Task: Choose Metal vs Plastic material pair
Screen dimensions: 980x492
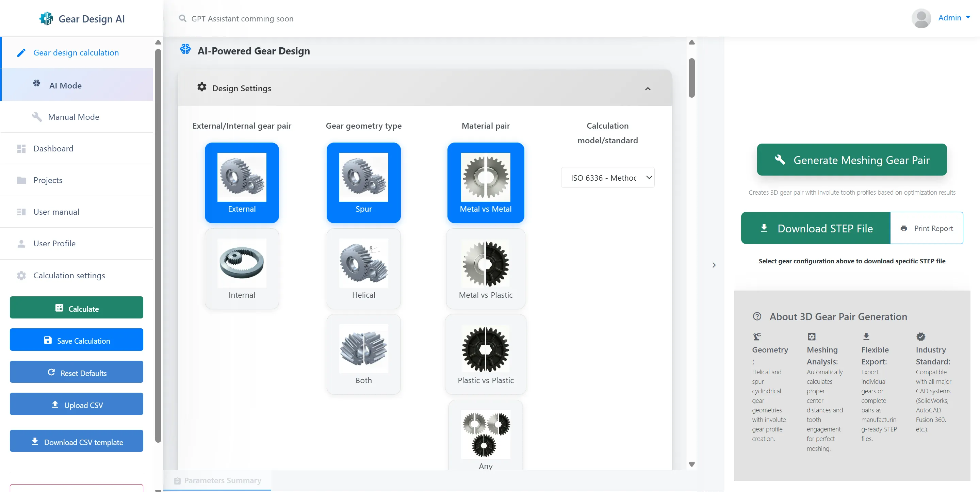Action: [x=486, y=268]
